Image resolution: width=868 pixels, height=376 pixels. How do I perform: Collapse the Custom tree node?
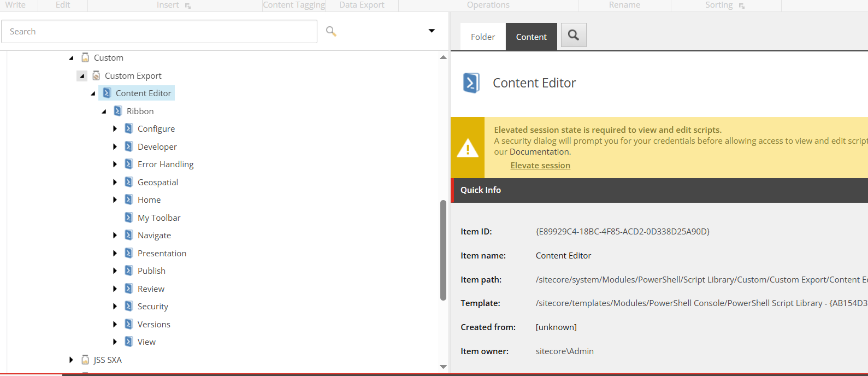[x=71, y=58]
